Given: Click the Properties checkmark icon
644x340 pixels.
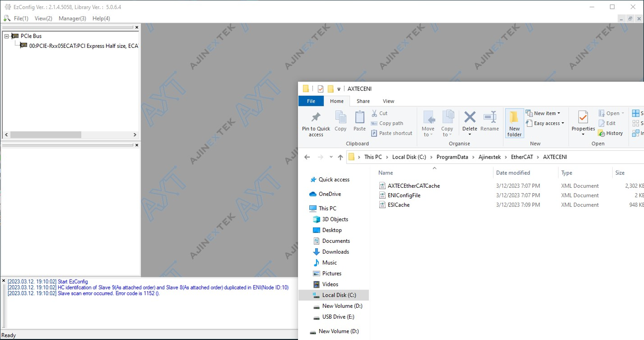Looking at the screenshot, I should click(583, 117).
